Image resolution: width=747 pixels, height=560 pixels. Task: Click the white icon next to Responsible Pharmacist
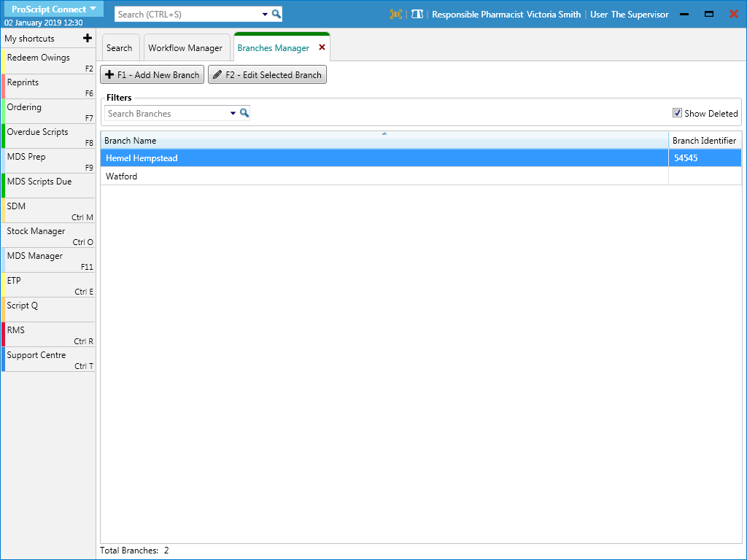point(417,15)
